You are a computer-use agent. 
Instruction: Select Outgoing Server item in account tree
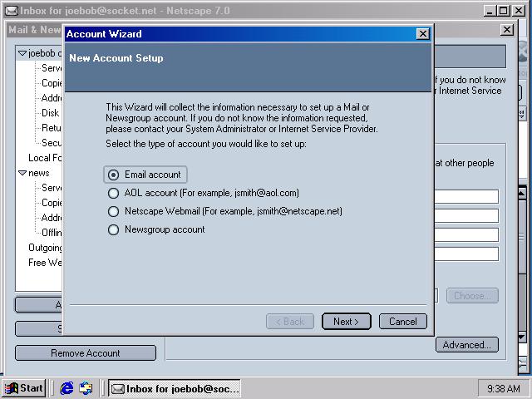pyautogui.click(x=45, y=248)
